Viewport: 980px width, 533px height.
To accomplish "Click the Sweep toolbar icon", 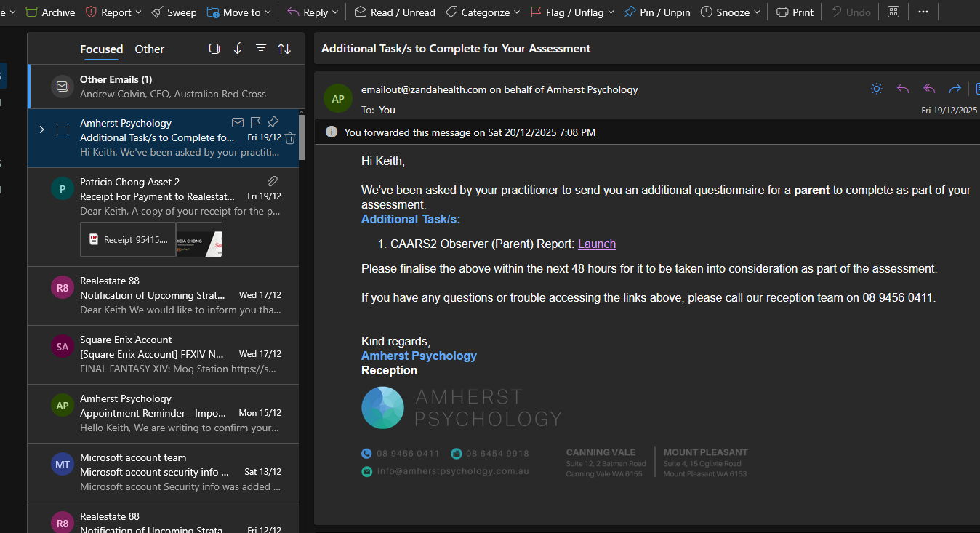I will (x=174, y=12).
